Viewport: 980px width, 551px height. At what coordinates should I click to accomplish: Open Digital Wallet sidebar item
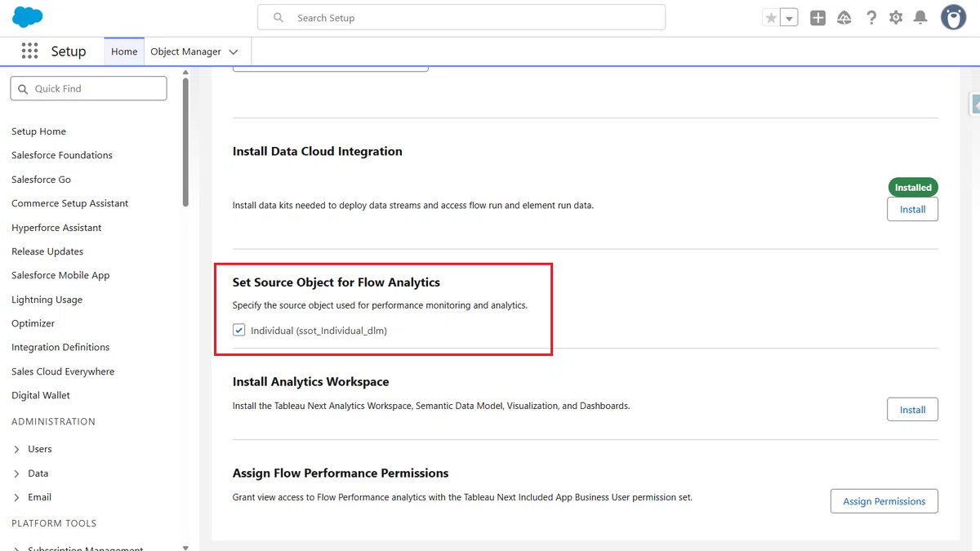coord(41,395)
